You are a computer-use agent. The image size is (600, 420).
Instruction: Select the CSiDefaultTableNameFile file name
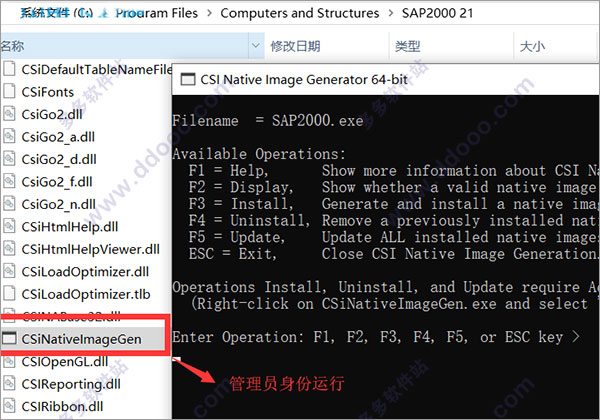click(x=96, y=70)
